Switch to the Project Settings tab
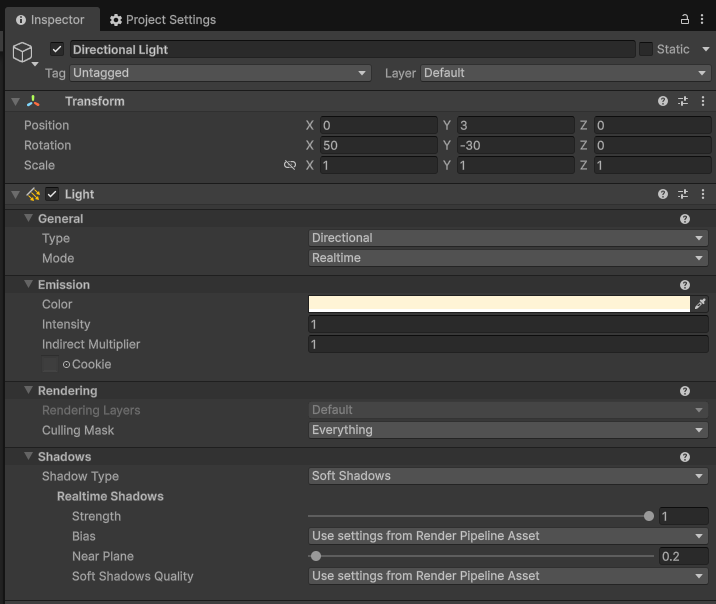Viewport: 716px width, 604px height. pyautogui.click(x=163, y=20)
